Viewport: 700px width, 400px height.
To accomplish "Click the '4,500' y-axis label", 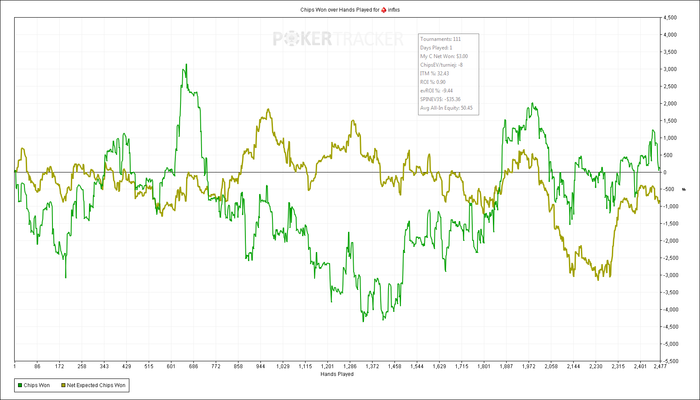I will click(x=672, y=18).
